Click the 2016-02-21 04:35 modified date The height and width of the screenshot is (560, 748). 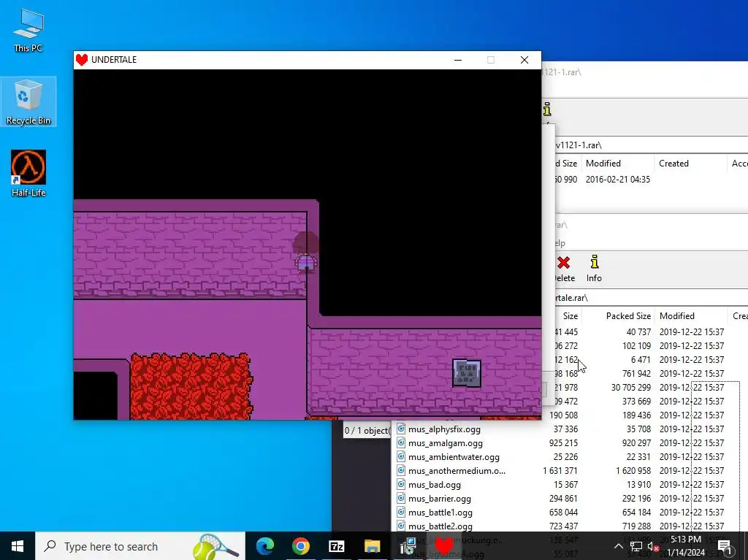pos(618,180)
